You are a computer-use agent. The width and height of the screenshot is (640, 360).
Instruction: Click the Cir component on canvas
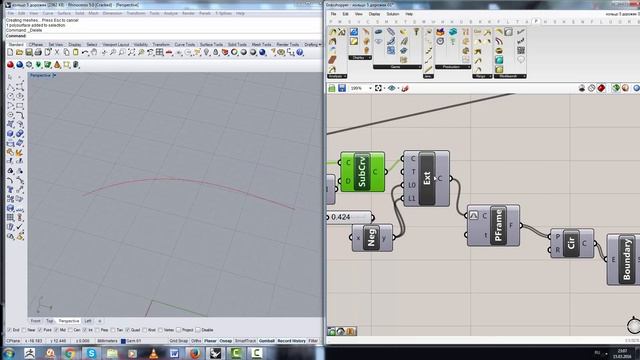click(571, 243)
